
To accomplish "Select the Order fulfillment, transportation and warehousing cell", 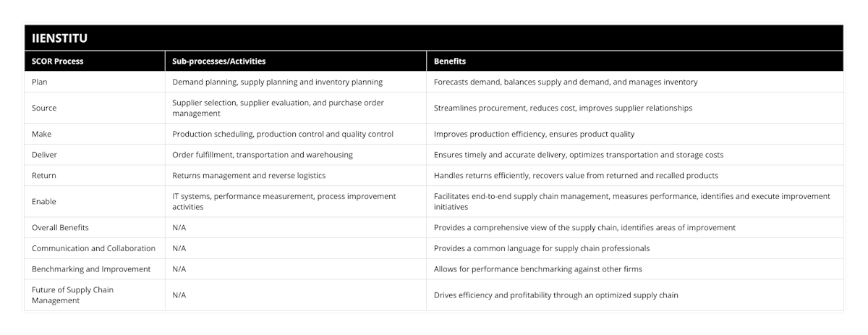I will coord(262,155).
